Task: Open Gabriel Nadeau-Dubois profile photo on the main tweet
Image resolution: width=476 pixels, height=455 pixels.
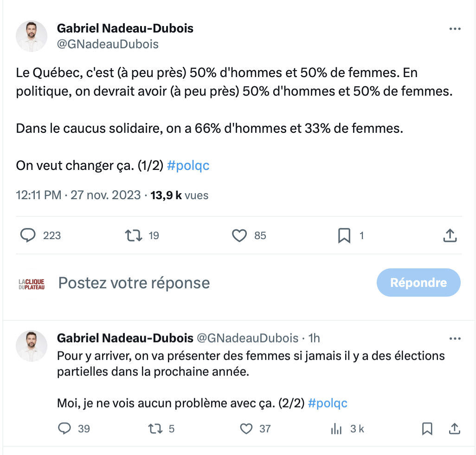Action: [x=32, y=36]
